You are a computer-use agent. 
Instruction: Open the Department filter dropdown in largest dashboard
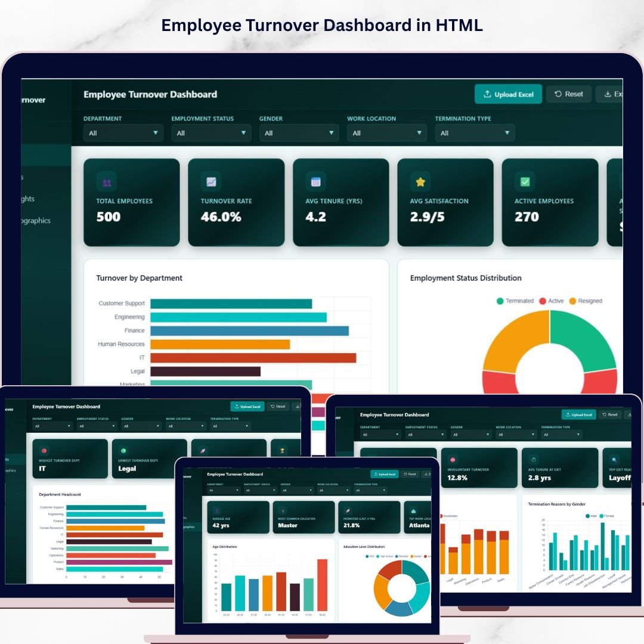[x=123, y=133]
